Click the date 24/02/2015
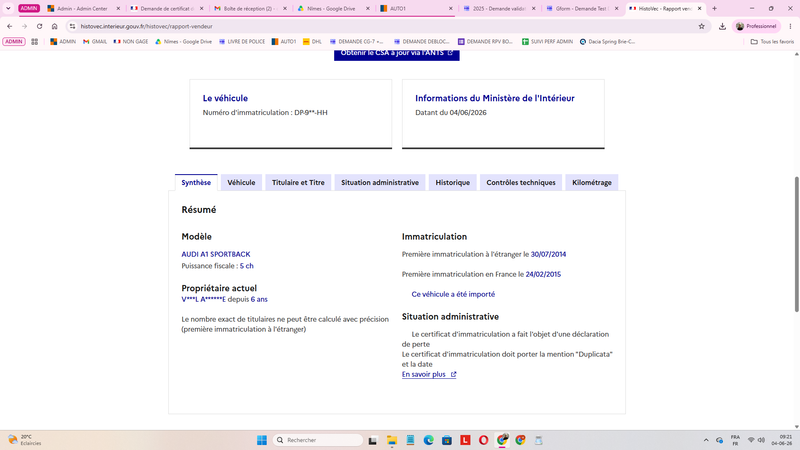Screen dimensions: 800x450 pyautogui.click(x=543, y=274)
